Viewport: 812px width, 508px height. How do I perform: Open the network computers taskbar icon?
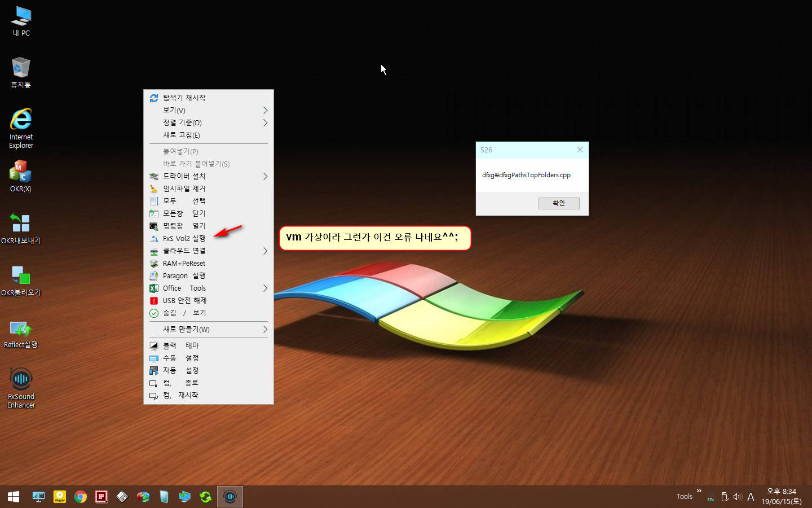coord(185,497)
